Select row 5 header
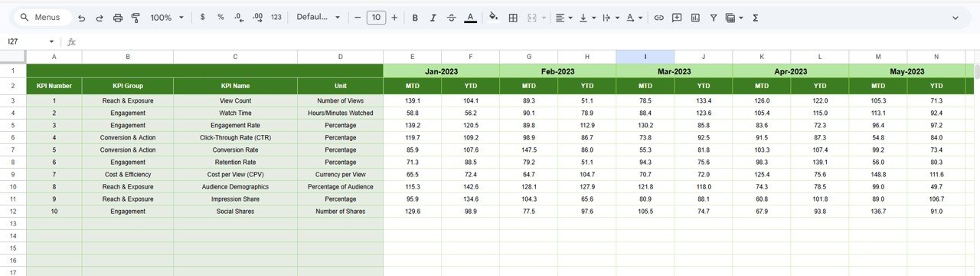Viewport: 980px width, 276px height. point(13,125)
